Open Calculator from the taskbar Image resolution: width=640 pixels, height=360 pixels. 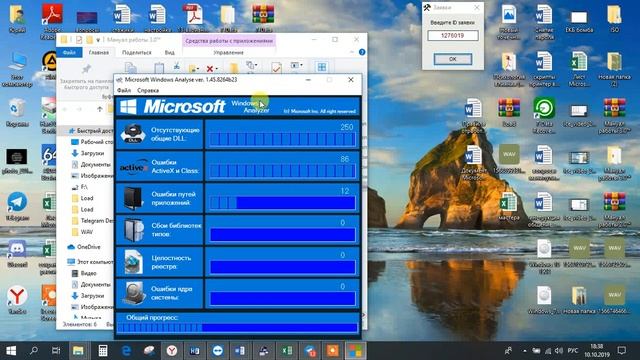(x=103, y=351)
